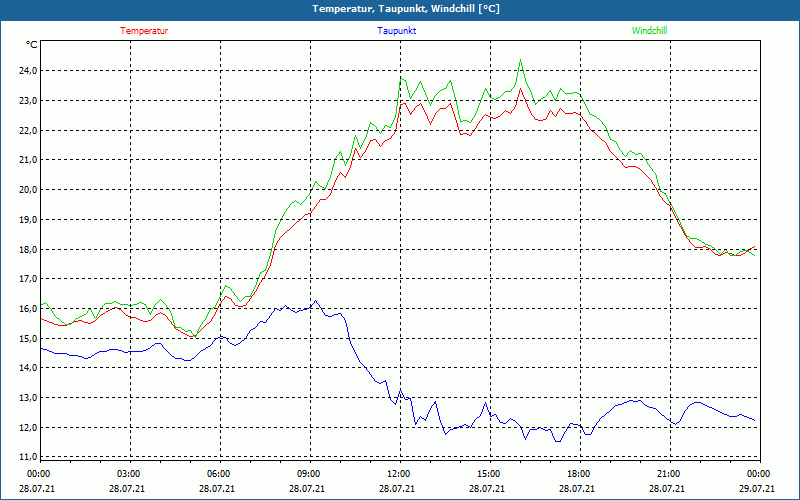Click the 29.07.21 date label
Viewport: 800px width, 500px height.
click(x=757, y=489)
